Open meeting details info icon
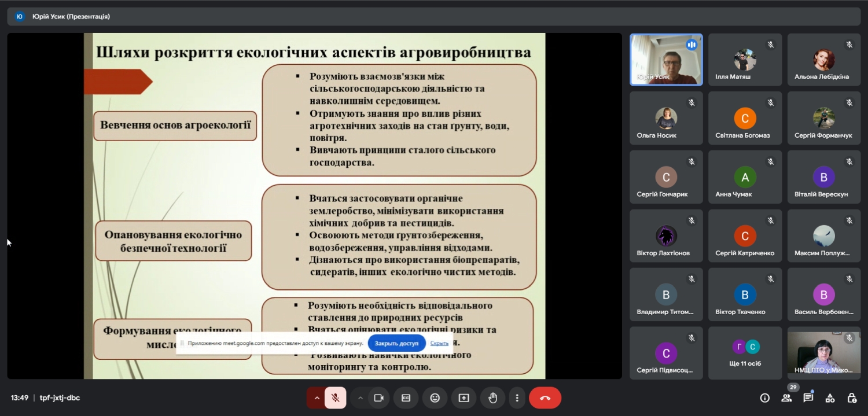 (x=765, y=398)
